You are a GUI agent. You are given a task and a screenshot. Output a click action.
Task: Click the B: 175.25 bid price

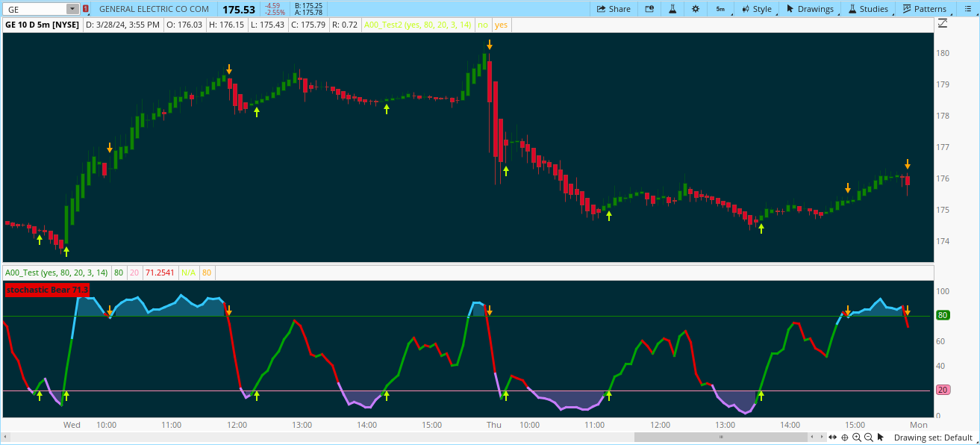pos(308,5)
